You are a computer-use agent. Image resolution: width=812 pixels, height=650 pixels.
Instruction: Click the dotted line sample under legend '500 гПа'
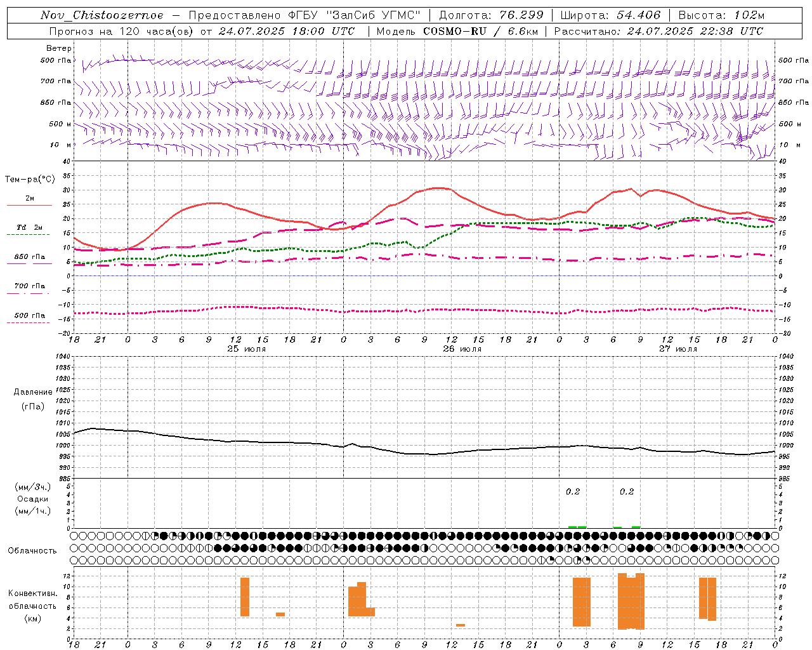(x=29, y=322)
